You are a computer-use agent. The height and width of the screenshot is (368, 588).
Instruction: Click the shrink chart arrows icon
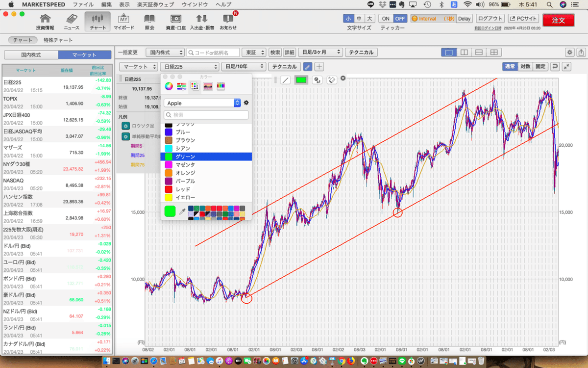(x=566, y=67)
